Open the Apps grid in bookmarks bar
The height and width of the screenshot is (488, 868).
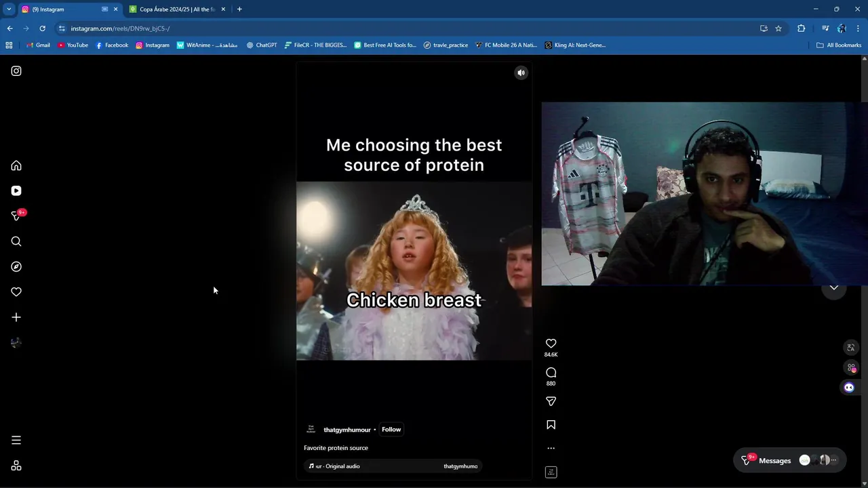(9, 45)
